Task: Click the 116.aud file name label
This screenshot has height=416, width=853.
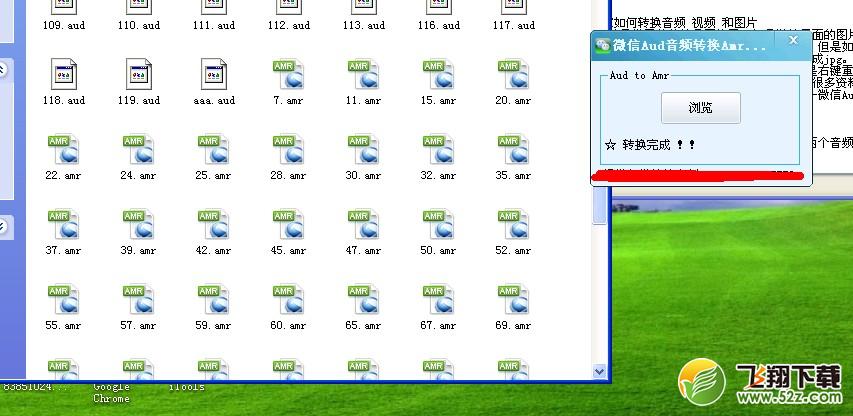Action: [438, 25]
